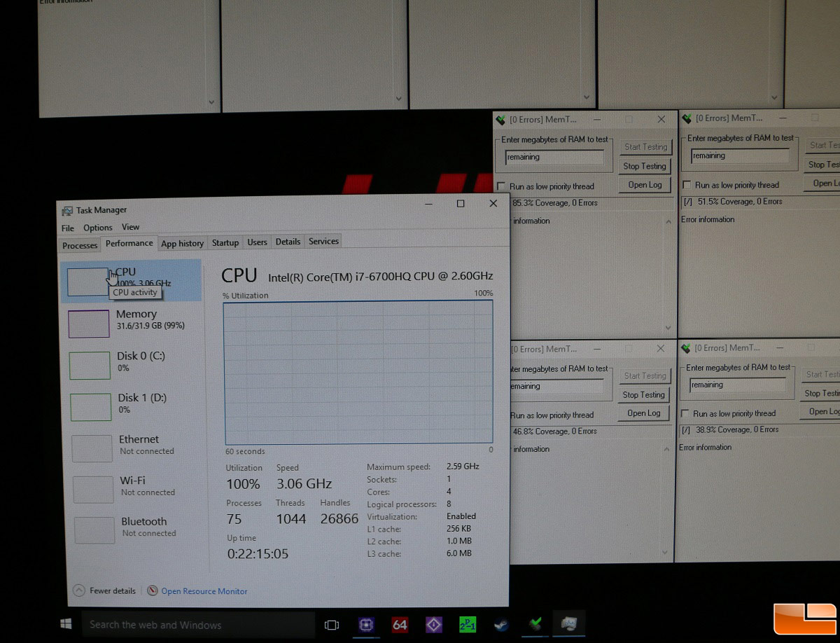Click the RAM megabytes field in 85.3% MemTest
The height and width of the screenshot is (643, 840).
pos(554,158)
